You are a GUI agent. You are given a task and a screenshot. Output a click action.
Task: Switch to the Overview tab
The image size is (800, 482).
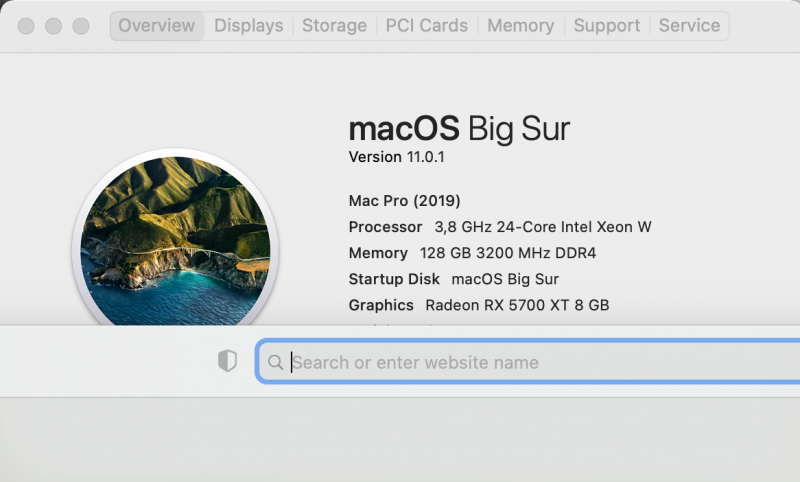(x=157, y=26)
